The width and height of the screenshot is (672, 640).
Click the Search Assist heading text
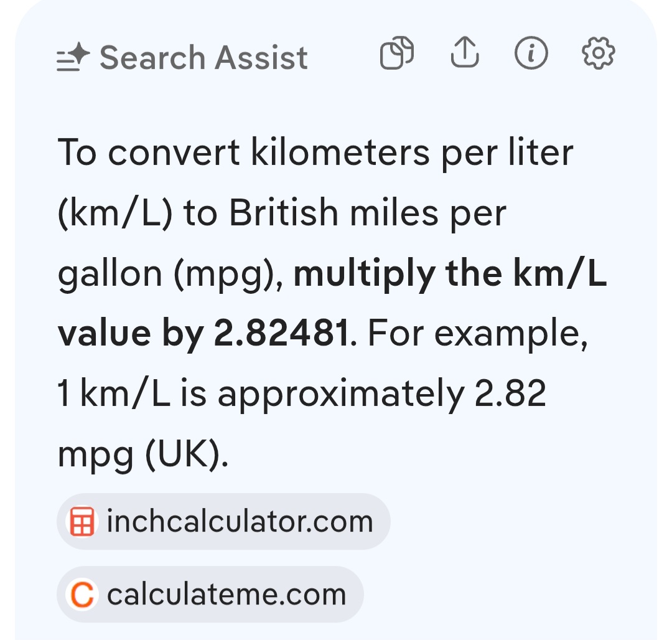pyautogui.click(x=203, y=57)
